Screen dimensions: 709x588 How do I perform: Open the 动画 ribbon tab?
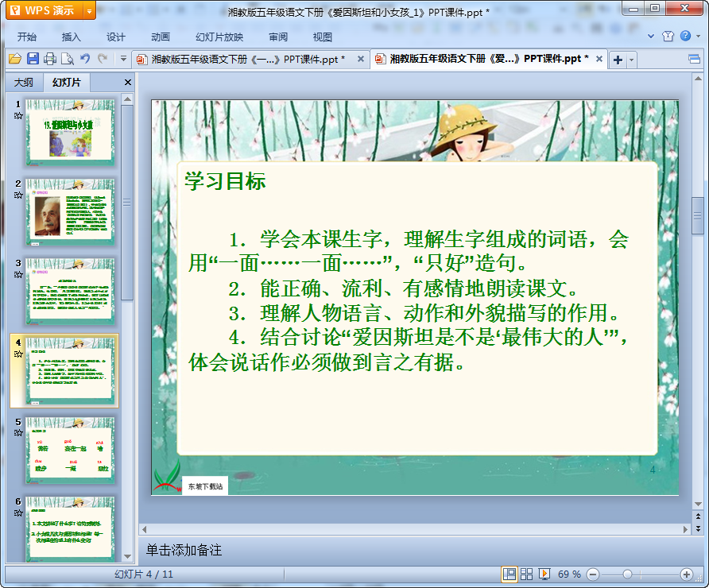pyautogui.click(x=161, y=37)
